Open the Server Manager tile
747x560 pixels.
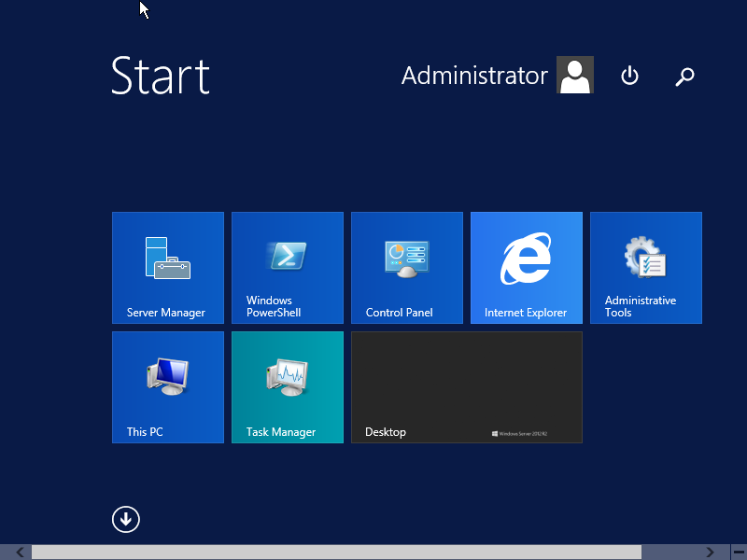pos(167,268)
